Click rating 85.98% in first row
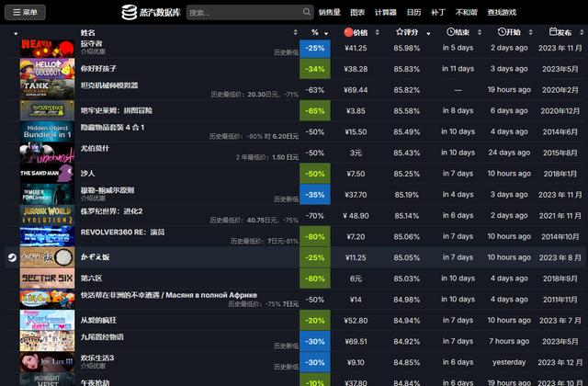 click(x=406, y=48)
